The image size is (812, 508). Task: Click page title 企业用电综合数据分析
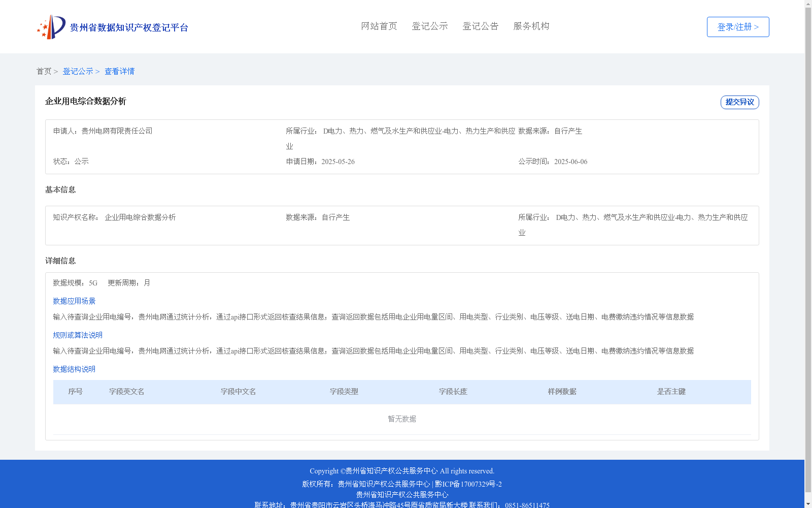click(x=86, y=101)
